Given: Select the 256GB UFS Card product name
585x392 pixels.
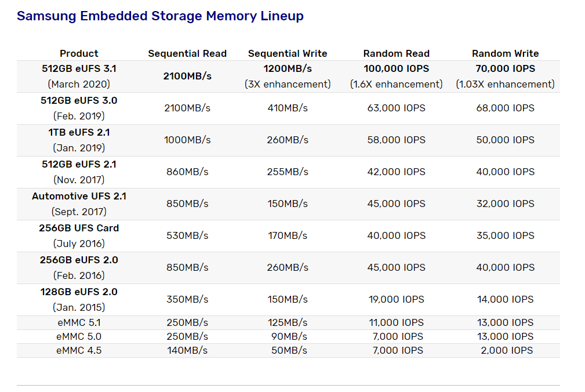Looking at the screenshot, I should tap(79, 228).
